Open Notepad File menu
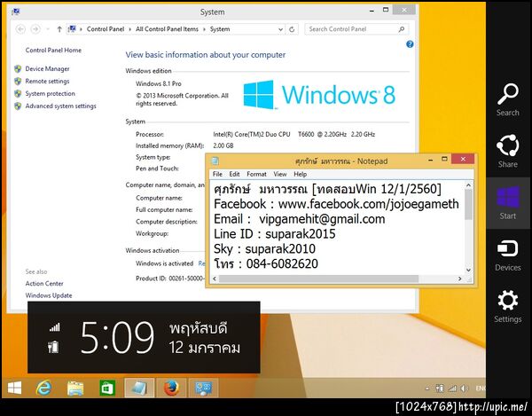Image resolution: width=532 pixels, height=416 pixels. tap(217, 174)
